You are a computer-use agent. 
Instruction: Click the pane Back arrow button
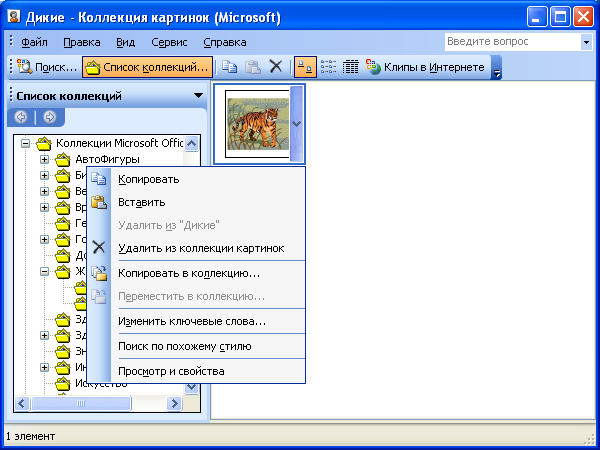click(21, 117)
